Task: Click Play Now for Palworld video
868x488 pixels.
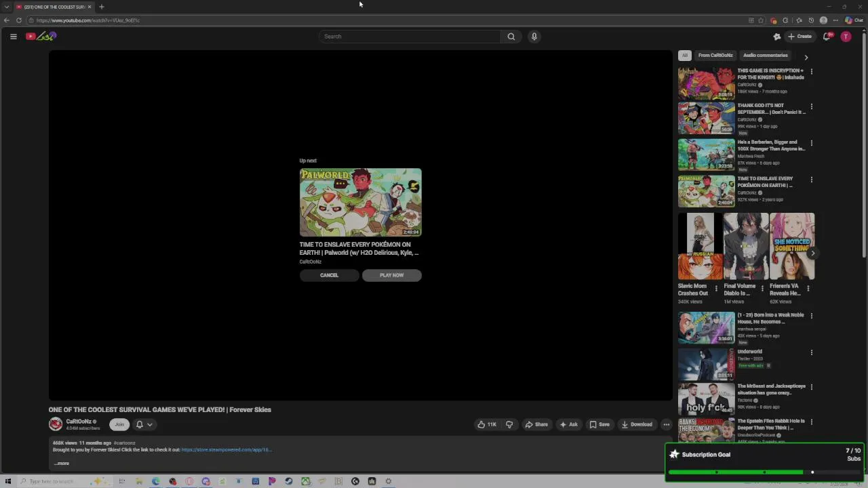Action: click(391, 275)
